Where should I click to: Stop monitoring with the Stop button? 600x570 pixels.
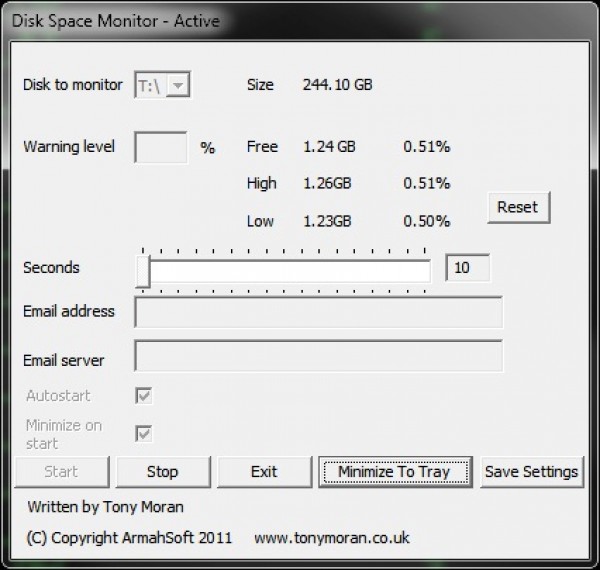click(163, 472)
